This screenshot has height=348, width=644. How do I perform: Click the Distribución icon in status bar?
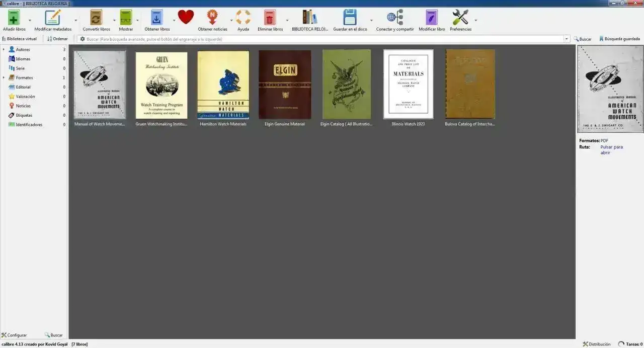(597, 344)
